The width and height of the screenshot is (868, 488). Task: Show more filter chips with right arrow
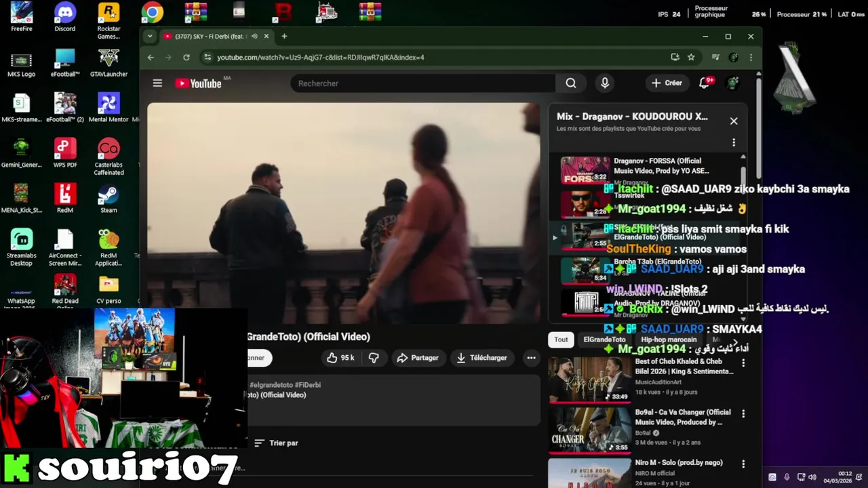pyautogui.click(x=736, y=342)
